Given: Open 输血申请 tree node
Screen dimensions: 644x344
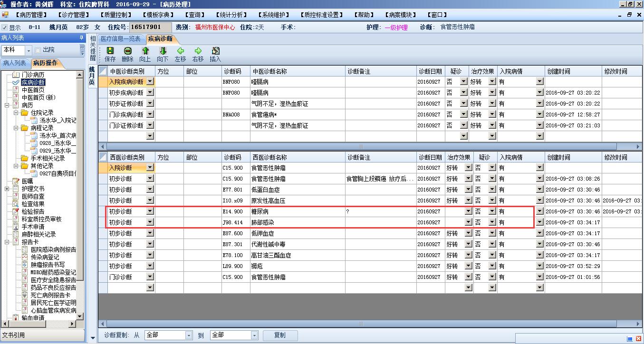Looking at the screenshot, I should pyautogui.click(x=33, y=318).
